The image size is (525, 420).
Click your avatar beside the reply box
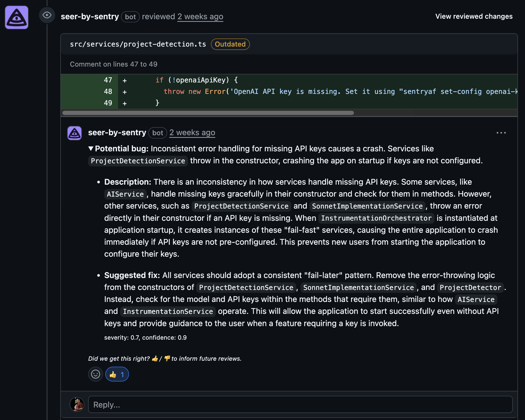click(x=77, y=404)
